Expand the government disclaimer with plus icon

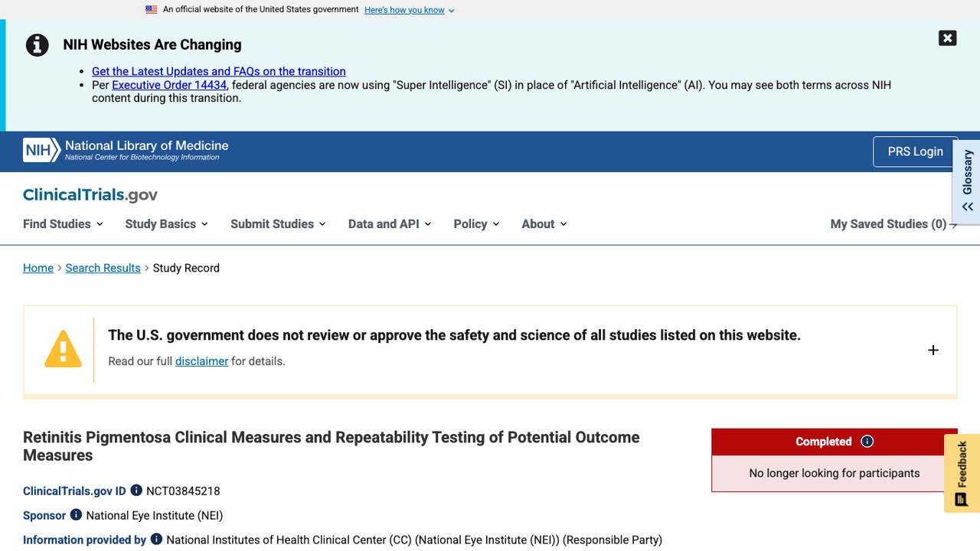pos(933,350)
